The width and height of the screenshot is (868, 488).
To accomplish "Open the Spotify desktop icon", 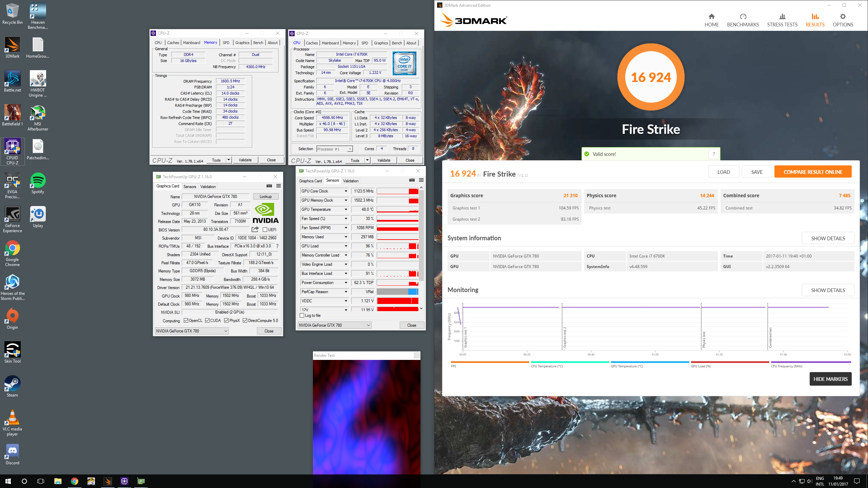I will pyautogui.click(x=38, y=183).
